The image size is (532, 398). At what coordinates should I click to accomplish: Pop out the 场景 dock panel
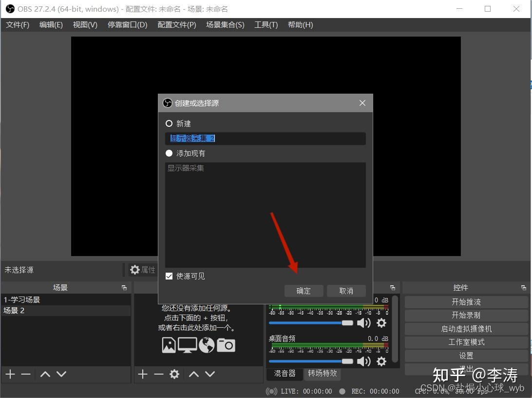click(124, 288)
